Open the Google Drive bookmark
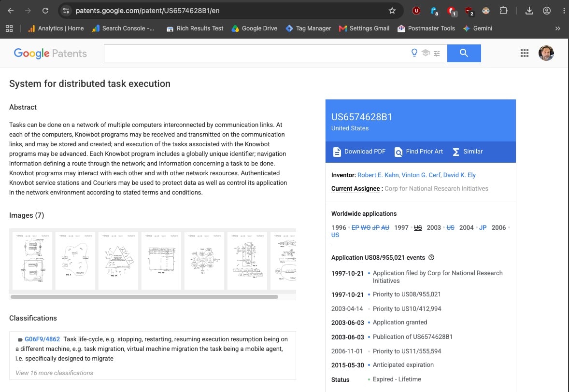The image size is (569, 392). click(255, 28)
